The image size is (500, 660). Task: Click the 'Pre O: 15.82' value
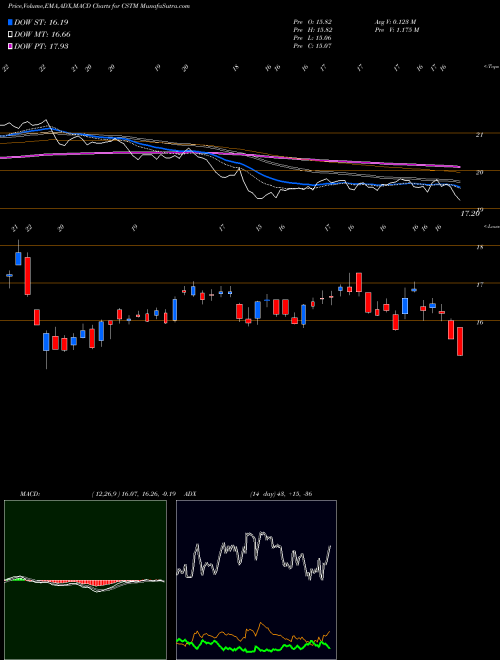point(313,21)
